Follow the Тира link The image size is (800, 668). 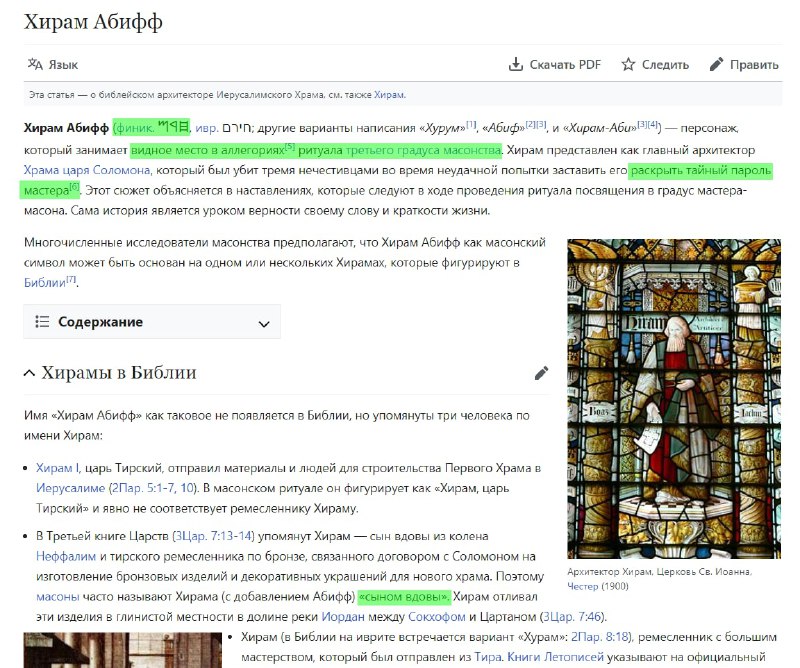coord(488,657)
